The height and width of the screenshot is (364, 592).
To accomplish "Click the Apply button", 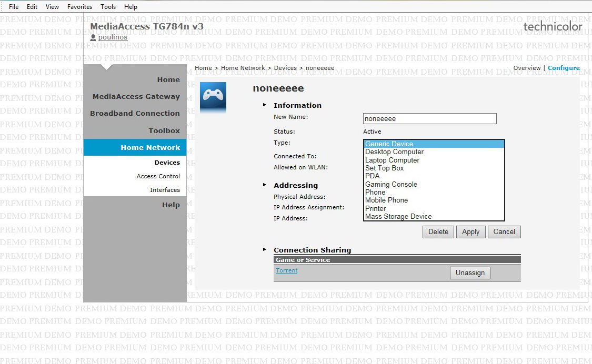I will click(x=471, y=232).
